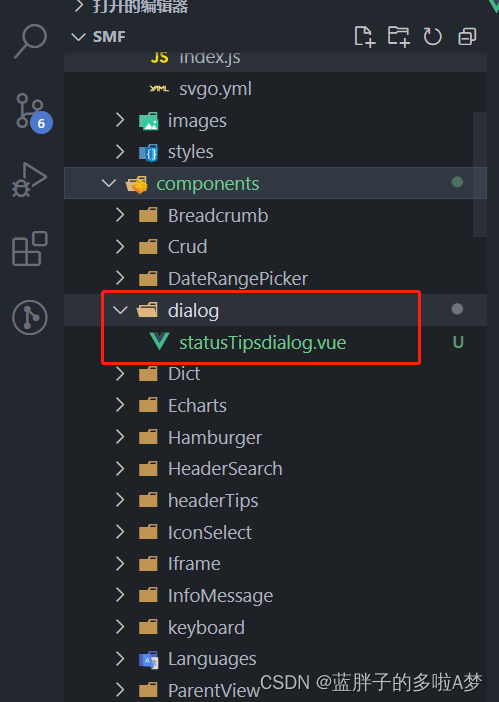Screen dimensions: 499x702
Task: Open the Extensions view
Action: (x=30, y=248)
